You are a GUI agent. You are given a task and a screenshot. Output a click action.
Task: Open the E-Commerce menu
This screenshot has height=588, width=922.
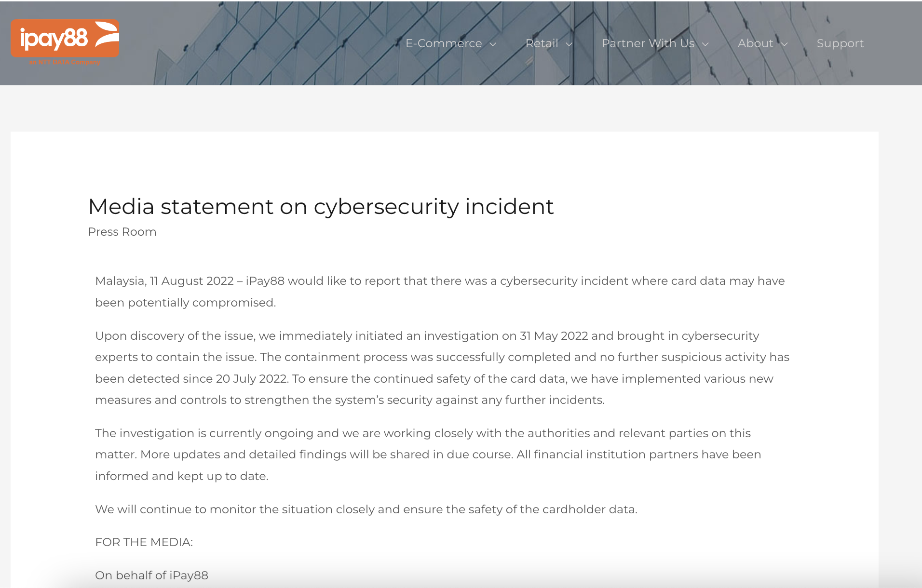coord(444,43)
